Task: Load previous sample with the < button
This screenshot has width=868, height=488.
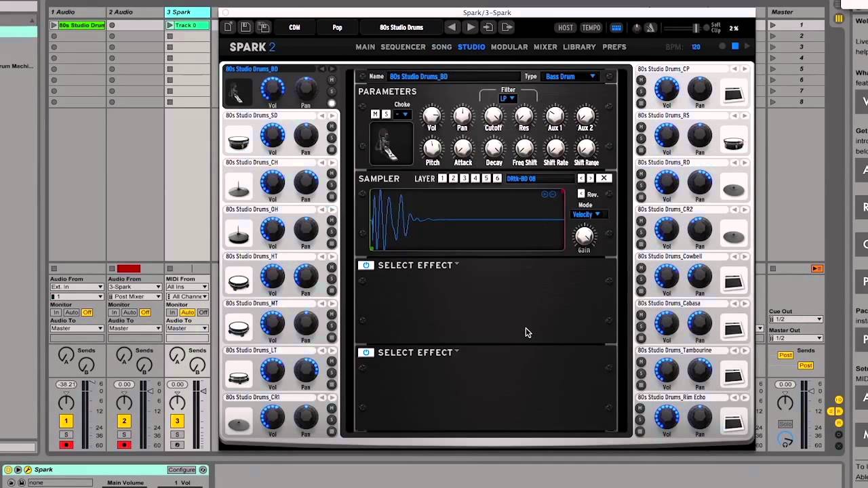Action: coord(581,178)
